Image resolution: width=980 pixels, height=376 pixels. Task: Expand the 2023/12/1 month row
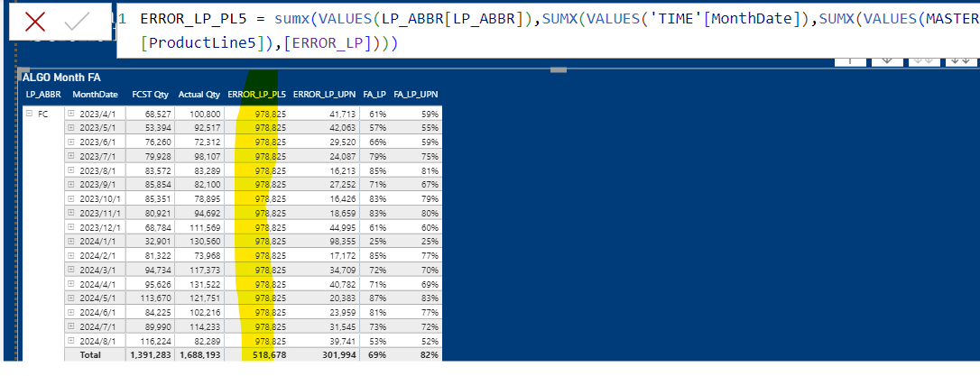70,226
